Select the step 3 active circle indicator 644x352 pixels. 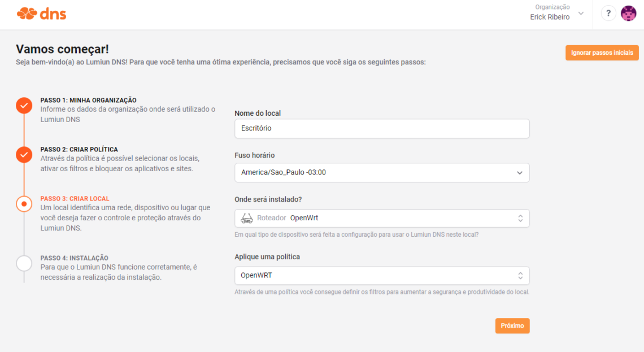[24, 204]
